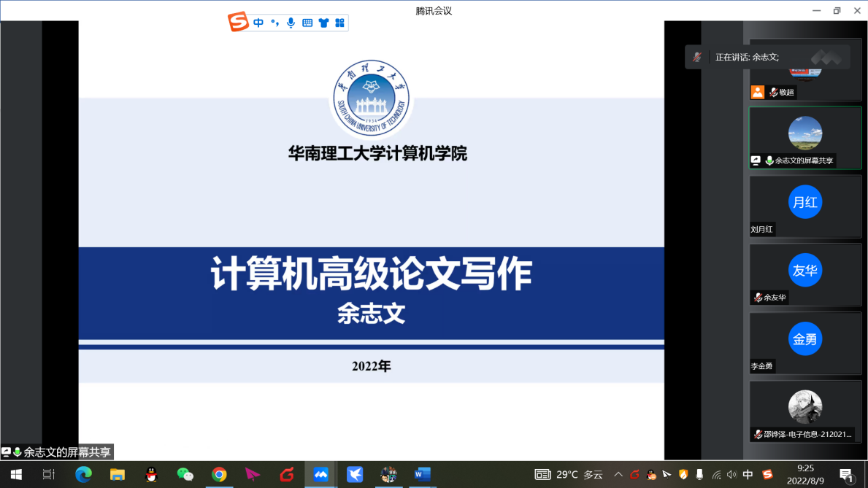The height and width of the screenshot is (488, 868).
Task: Launch QQ penguin from the taskbar
Action: (x=152, y=475)
